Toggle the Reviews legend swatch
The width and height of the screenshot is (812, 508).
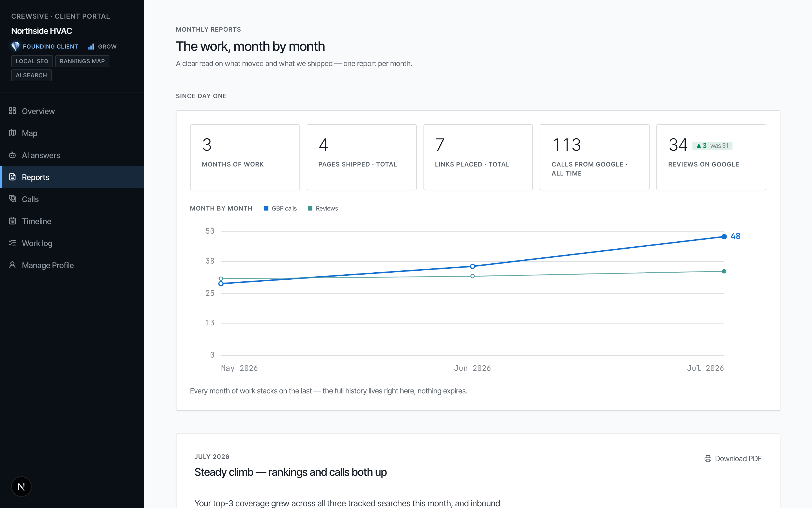310,208
